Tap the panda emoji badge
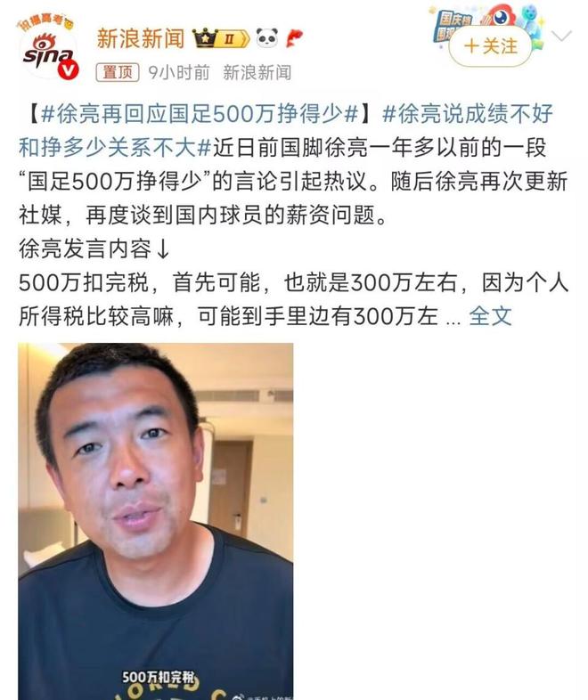 click(267, 38)
